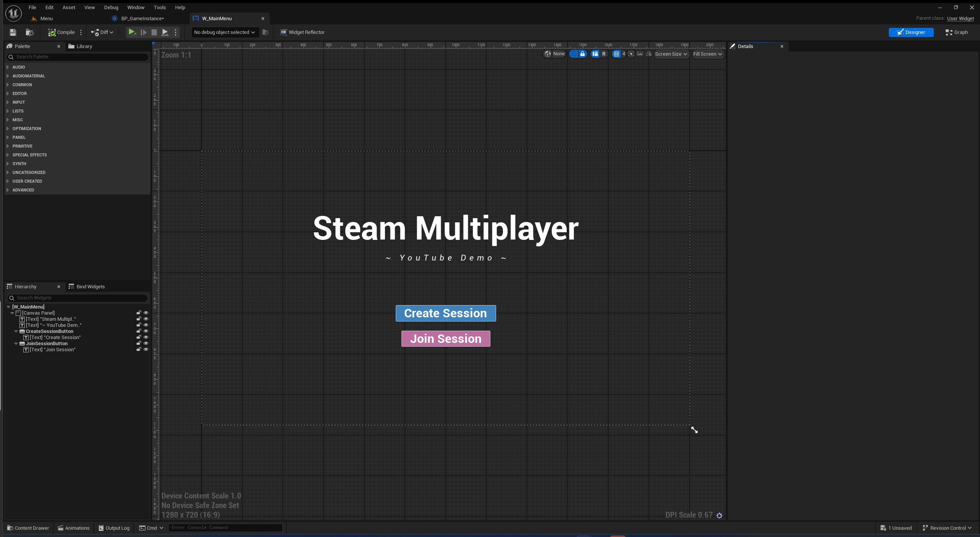Lock the "~ YouTube Dem.." text widget
The image size is (980, 537).
coord(139,325)
